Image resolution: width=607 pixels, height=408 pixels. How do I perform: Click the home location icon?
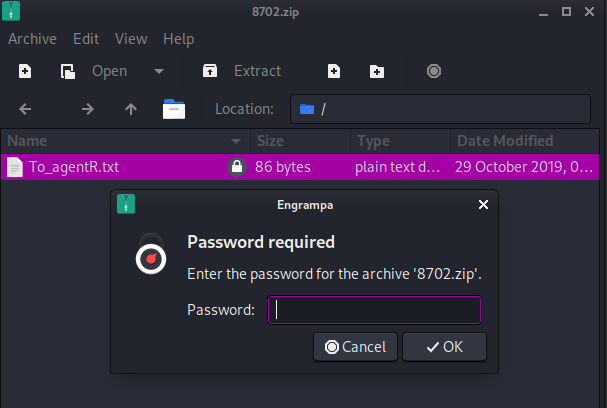coord(174,109)
